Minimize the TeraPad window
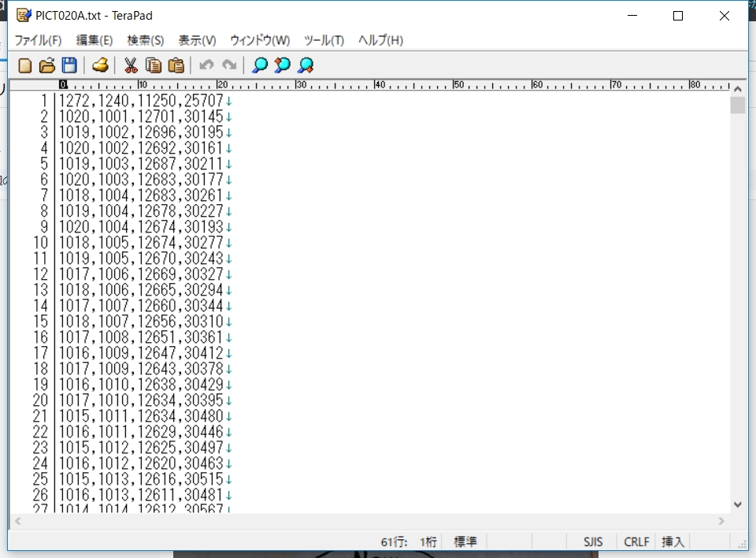The image size is (756, 558). click(632, 16)
